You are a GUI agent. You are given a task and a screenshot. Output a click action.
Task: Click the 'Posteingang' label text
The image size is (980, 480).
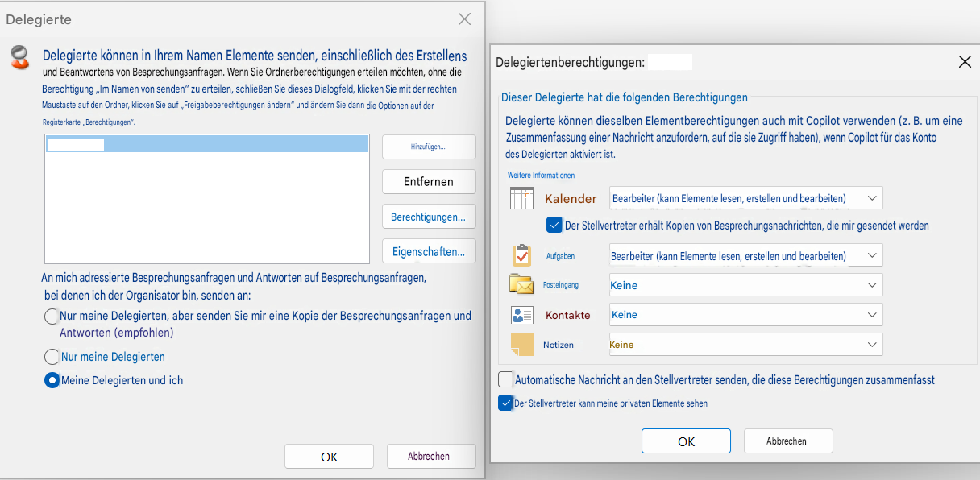pos(561,285)
